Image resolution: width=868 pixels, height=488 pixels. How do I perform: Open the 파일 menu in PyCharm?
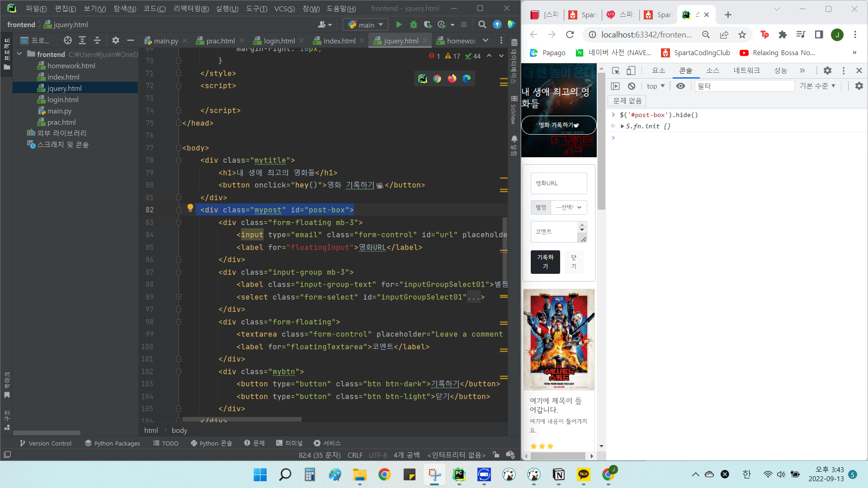pyautogui.click(x=36, y=9)
